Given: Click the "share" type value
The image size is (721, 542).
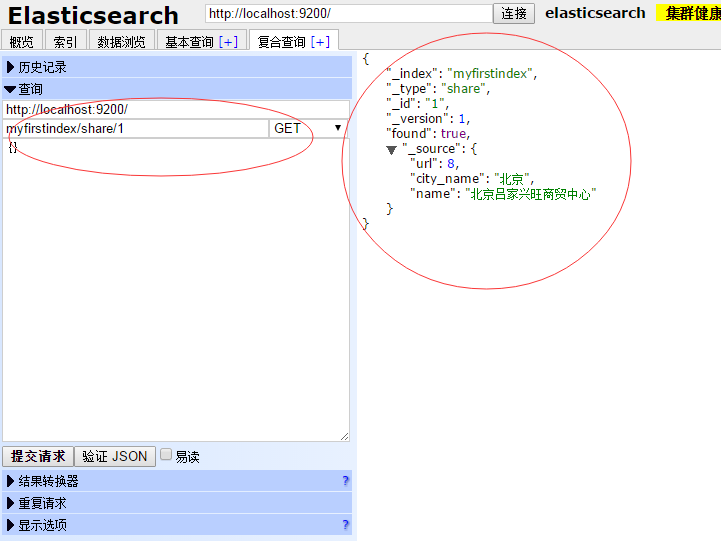Looking at the screenshot, I should (464, 89).
